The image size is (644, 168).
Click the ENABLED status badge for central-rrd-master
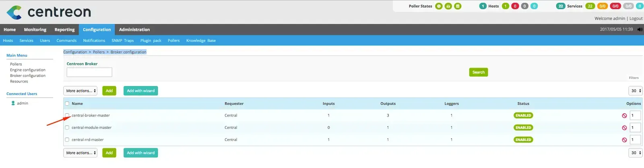point(523,139)
